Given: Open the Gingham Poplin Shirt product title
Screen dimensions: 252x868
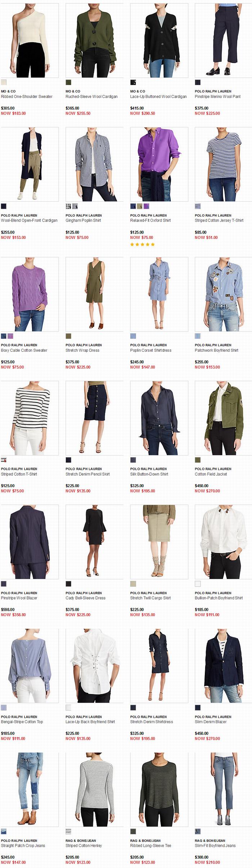Looking at the screenshot, I should point(83,221).
